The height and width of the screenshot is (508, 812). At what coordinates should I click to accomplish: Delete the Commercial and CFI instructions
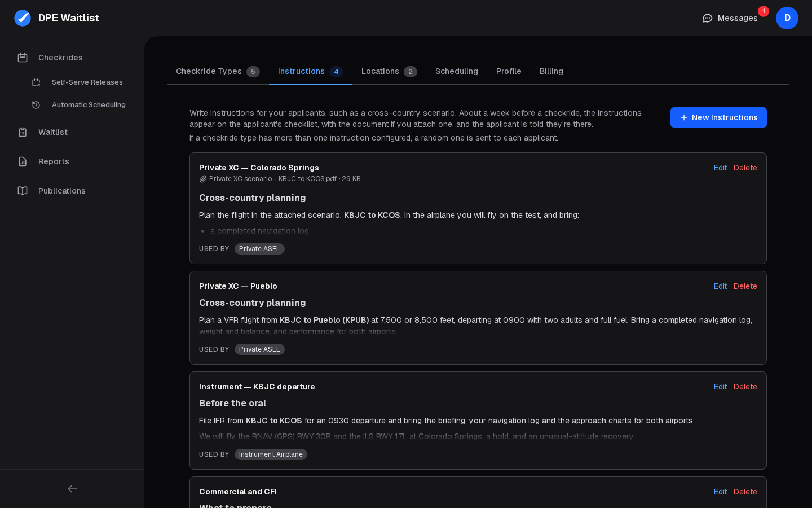point(745,492)
